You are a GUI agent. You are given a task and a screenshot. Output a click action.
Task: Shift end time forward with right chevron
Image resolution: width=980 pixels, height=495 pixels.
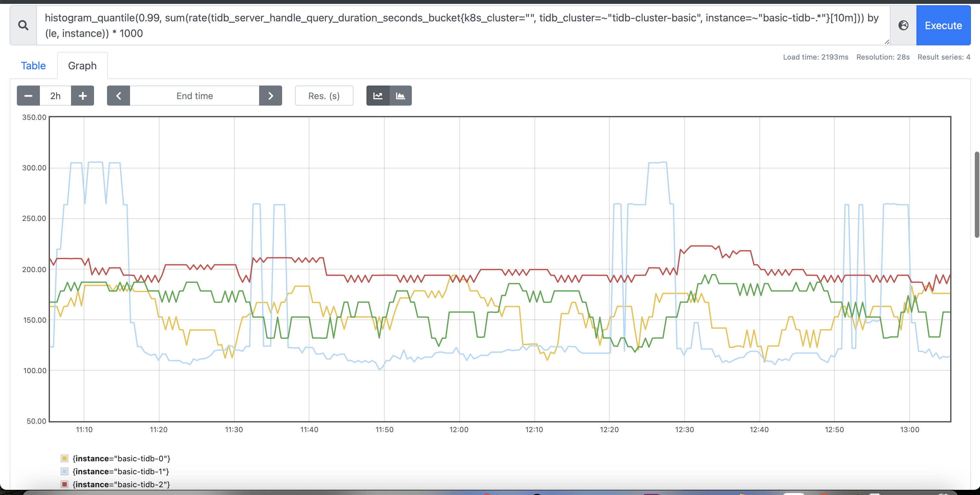coord(270,96)
